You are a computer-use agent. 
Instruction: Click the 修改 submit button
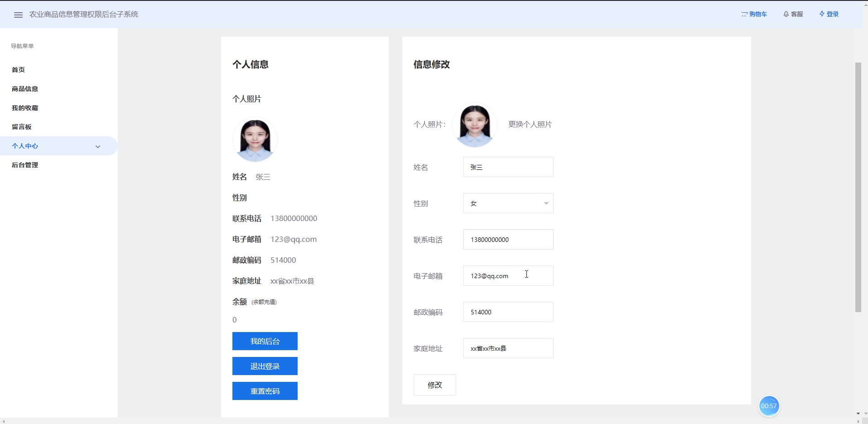(x=435, y=385)
